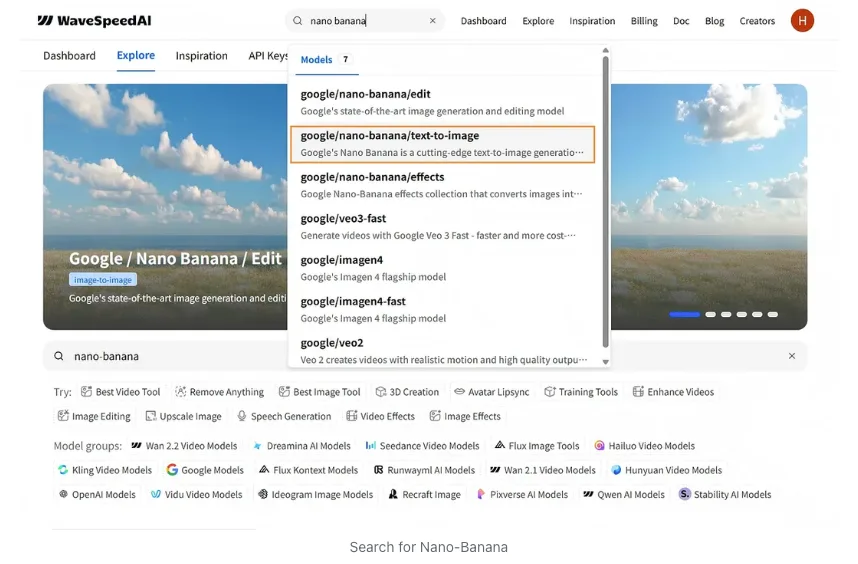This screenshot has width=858, height=564.
Task: Filter by Kling Video Models group
Action: pyautogui.click(x=105, y=470)
